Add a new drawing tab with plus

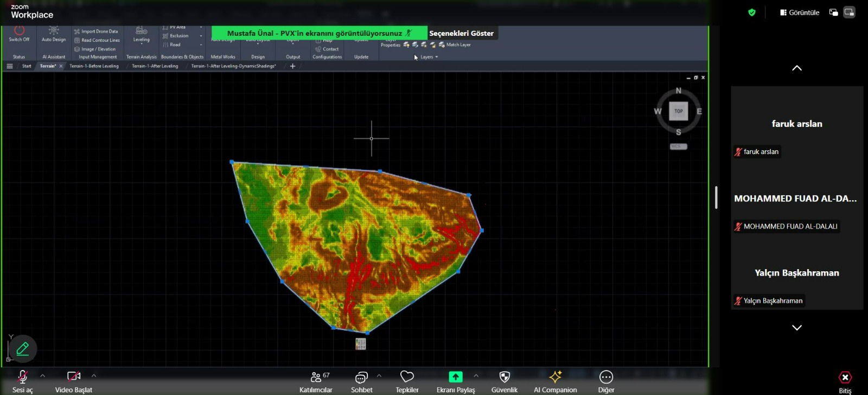292,66
